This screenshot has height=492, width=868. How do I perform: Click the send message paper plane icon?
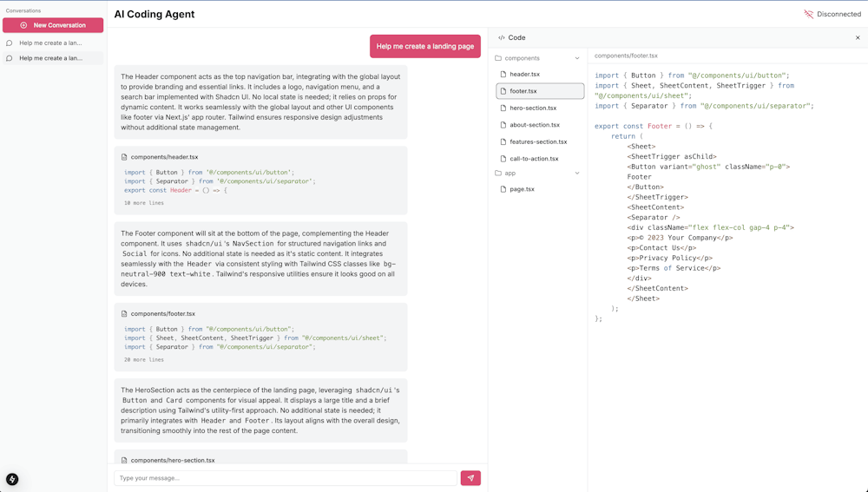pos(470,478)
